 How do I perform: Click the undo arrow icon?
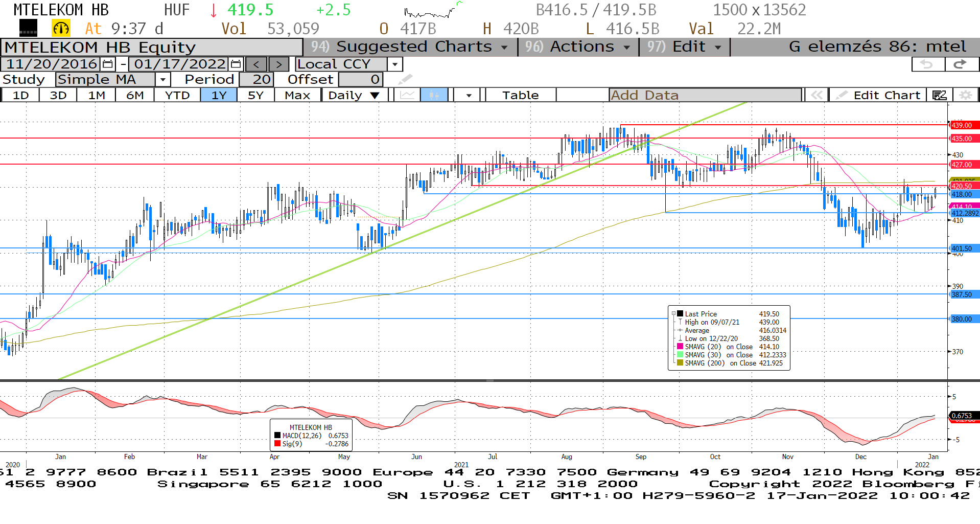click(927, 64)
